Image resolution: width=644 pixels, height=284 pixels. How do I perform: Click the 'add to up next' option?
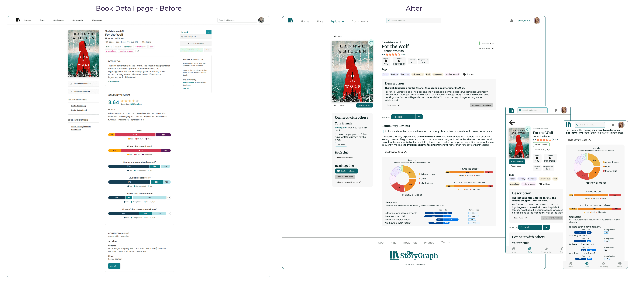coord(190,37)
